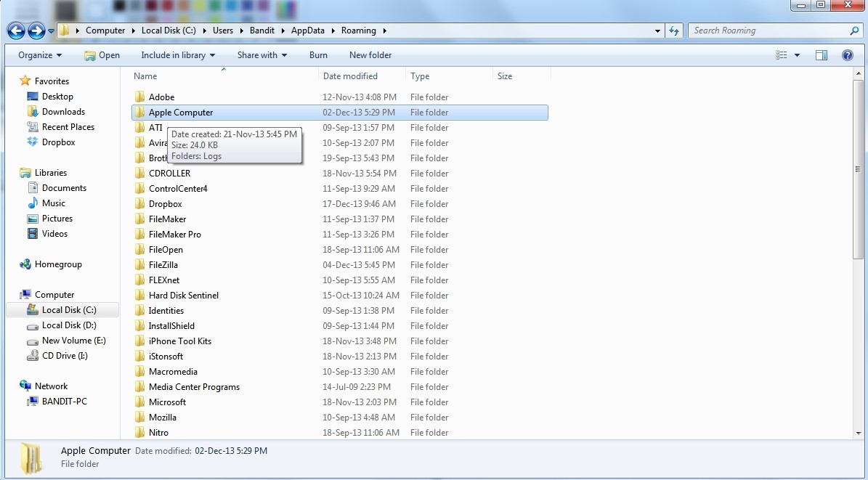Viewport: 868px width, 480px height.
Task: Select Homegroup in the navigation pane
Action: [x=58, y=264]
